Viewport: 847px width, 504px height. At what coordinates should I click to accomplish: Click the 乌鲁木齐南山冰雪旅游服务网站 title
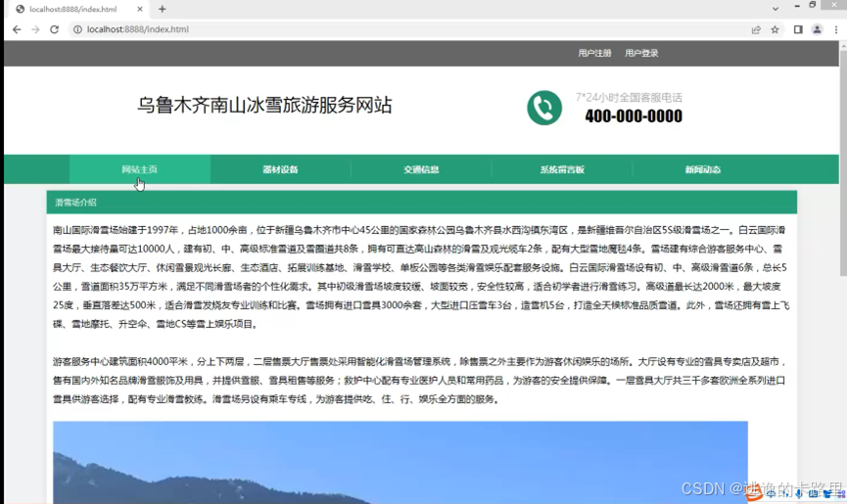click(x=264, y=105)
